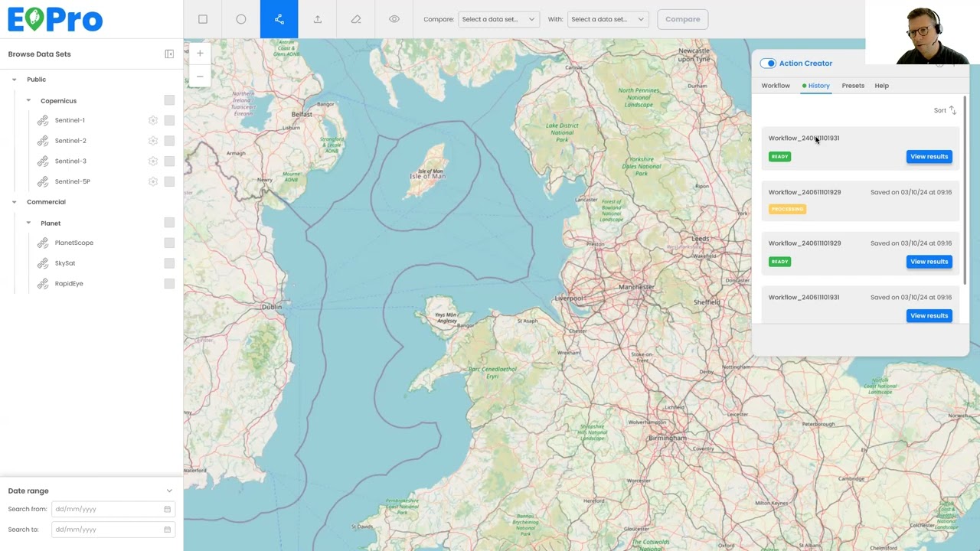Collapse the Date range section
Image resolution: width=980 pixels, height=551 pixels.
[x=169, y=491]
